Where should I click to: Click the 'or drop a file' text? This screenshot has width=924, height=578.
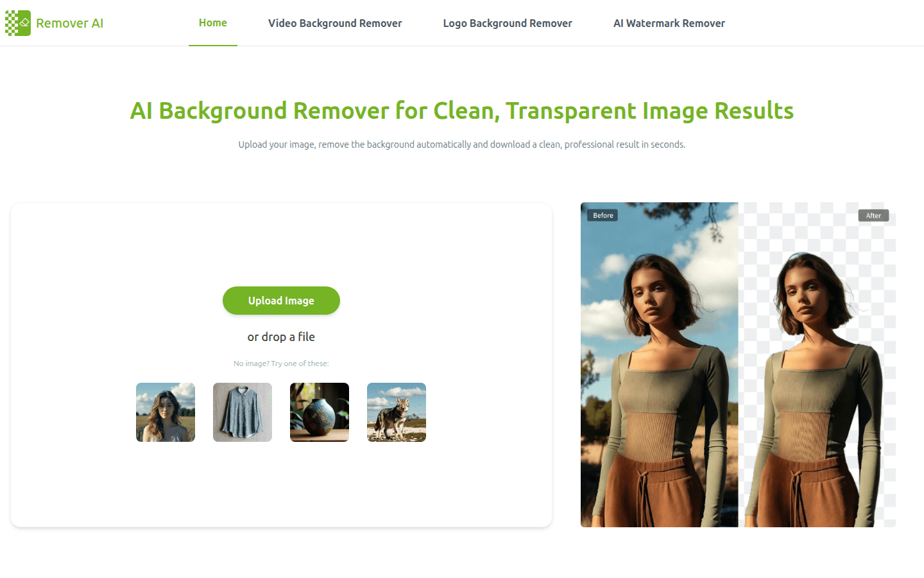tap(281, 337)
